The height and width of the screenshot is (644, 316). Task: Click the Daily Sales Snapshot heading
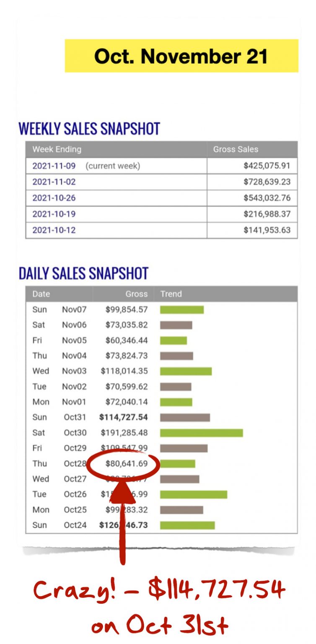84,273
